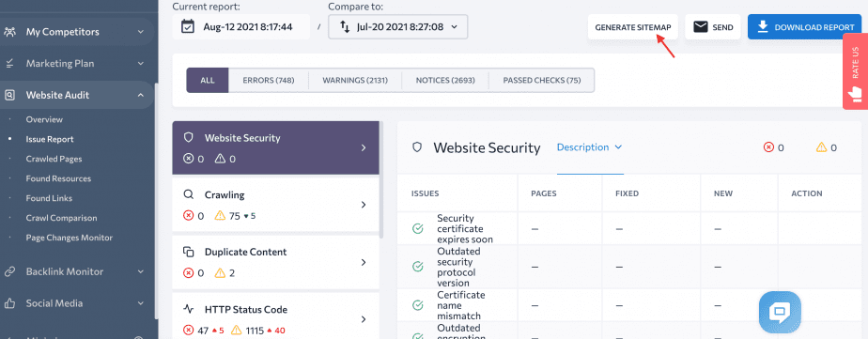Click the PAGES column header
Viewport: 868px width, 339px height.
[x=544, y=193]
